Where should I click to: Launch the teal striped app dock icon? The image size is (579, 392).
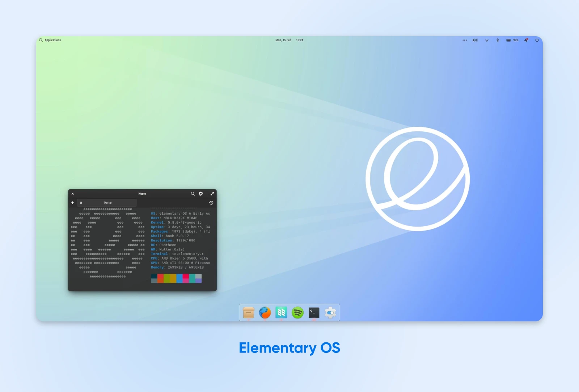tap(281, 312)
